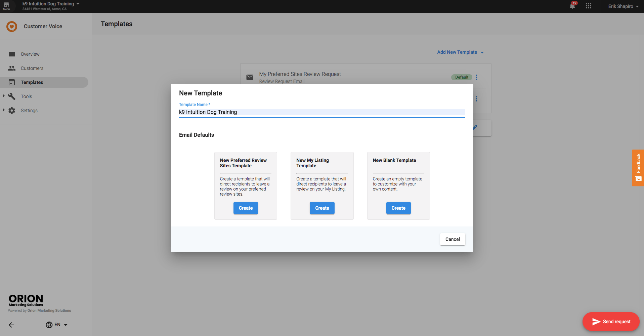The width and height of the screenshot is (644, 336).
Task: Open the apps grid launcher
Action: [x=589, y=6]
